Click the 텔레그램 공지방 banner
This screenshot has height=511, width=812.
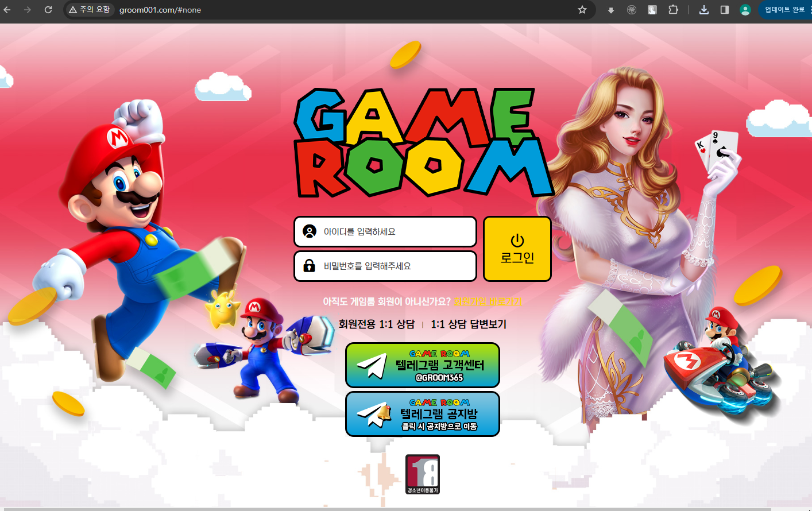tap(422, 414)
